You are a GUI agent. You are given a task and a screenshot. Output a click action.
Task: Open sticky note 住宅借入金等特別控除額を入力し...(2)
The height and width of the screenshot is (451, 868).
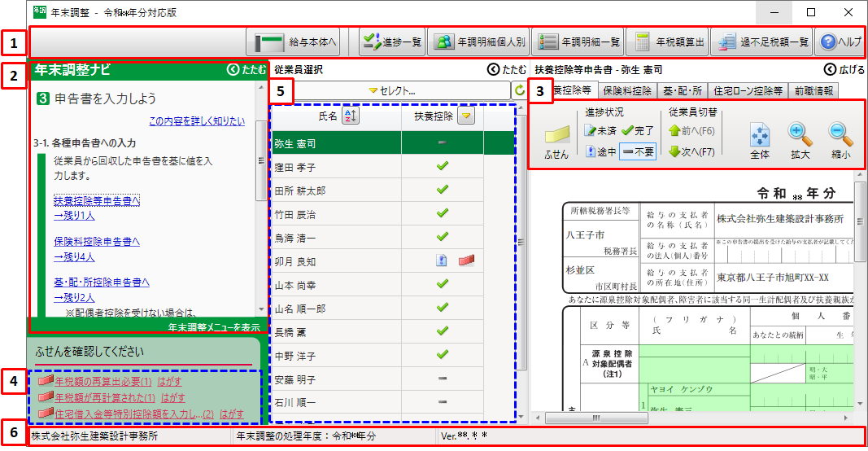pyautogui.click(x=134, y=414)
